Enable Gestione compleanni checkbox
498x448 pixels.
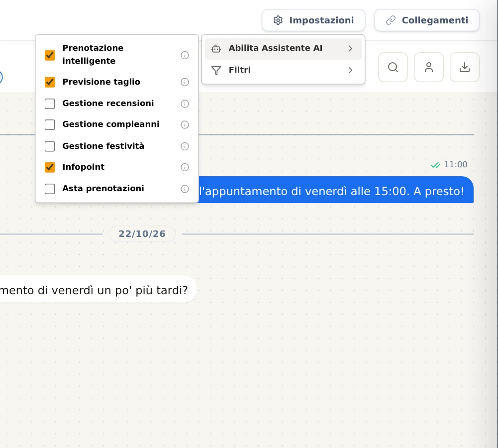pyautogui.click(x=50, y=124)
